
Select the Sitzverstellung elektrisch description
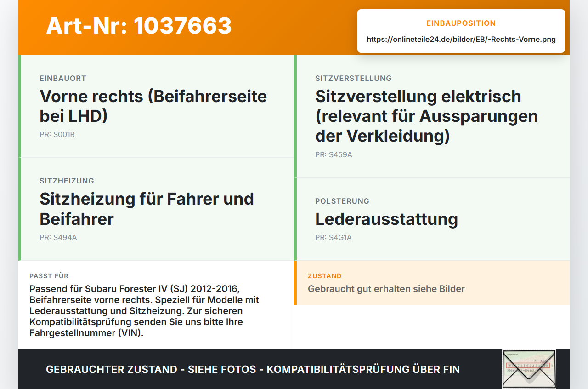click(x=426, y=116)
